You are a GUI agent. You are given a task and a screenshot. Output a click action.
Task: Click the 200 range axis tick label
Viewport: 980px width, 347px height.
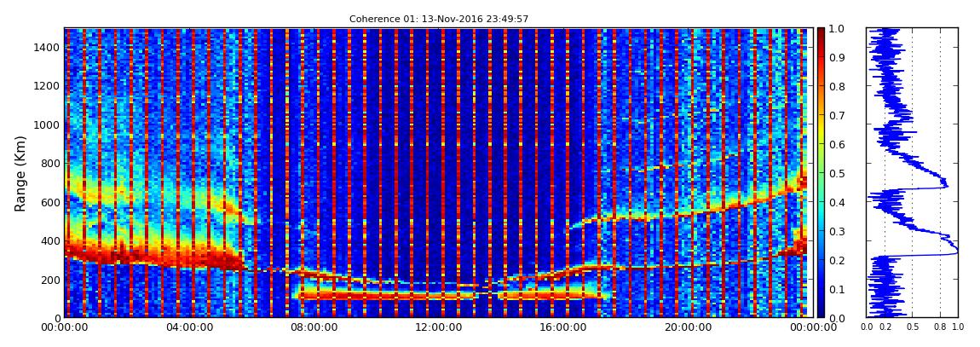[49, 280]
